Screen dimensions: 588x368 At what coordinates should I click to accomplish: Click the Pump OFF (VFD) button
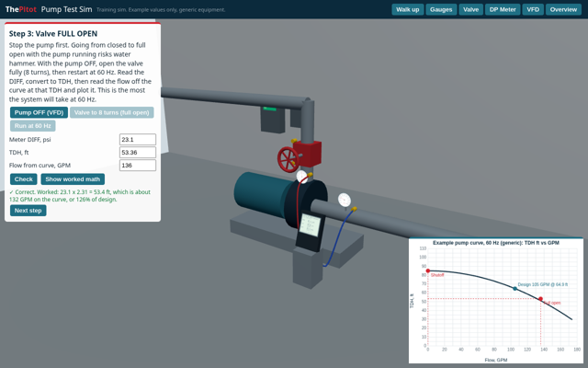tap(39, 112)
